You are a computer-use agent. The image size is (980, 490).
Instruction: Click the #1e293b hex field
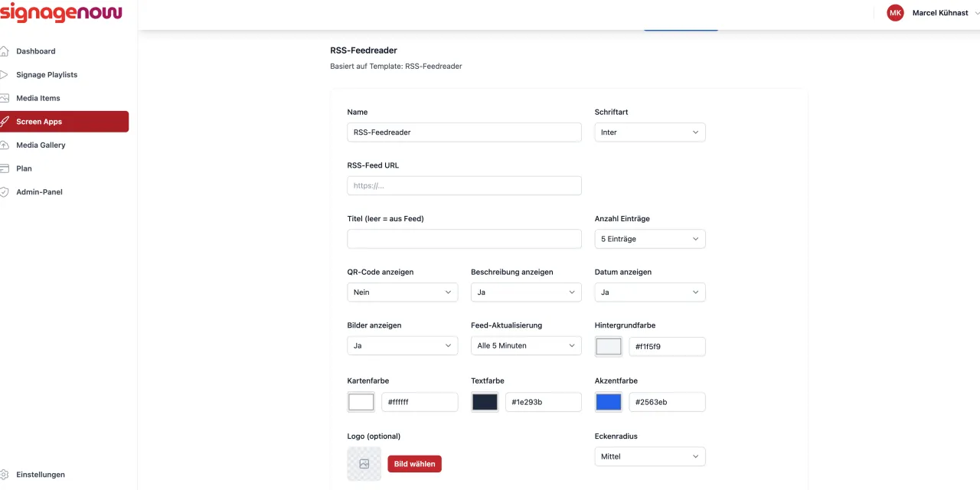coord(544,402)
